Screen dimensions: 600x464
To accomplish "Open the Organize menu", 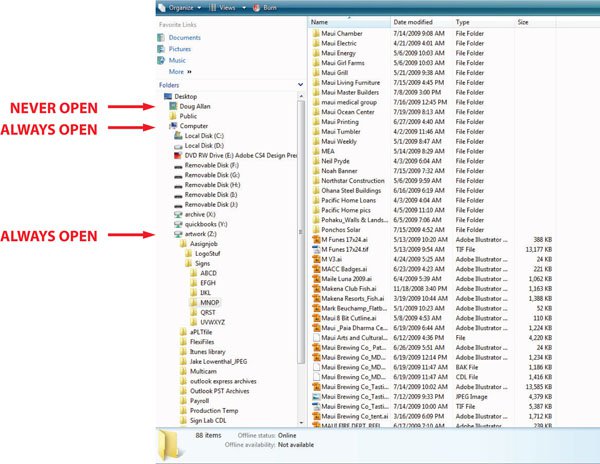I will 180,8.
